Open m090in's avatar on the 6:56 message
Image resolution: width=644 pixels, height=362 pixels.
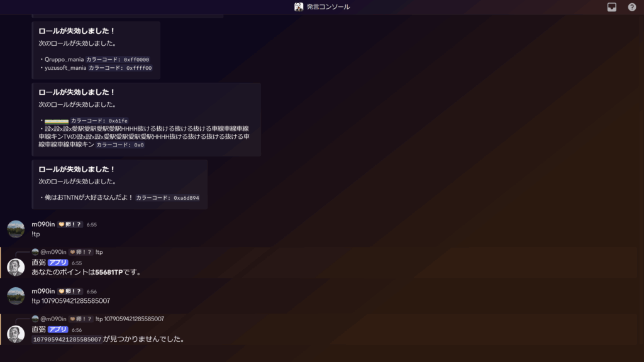pyautogui.click(x=16, y=296)
